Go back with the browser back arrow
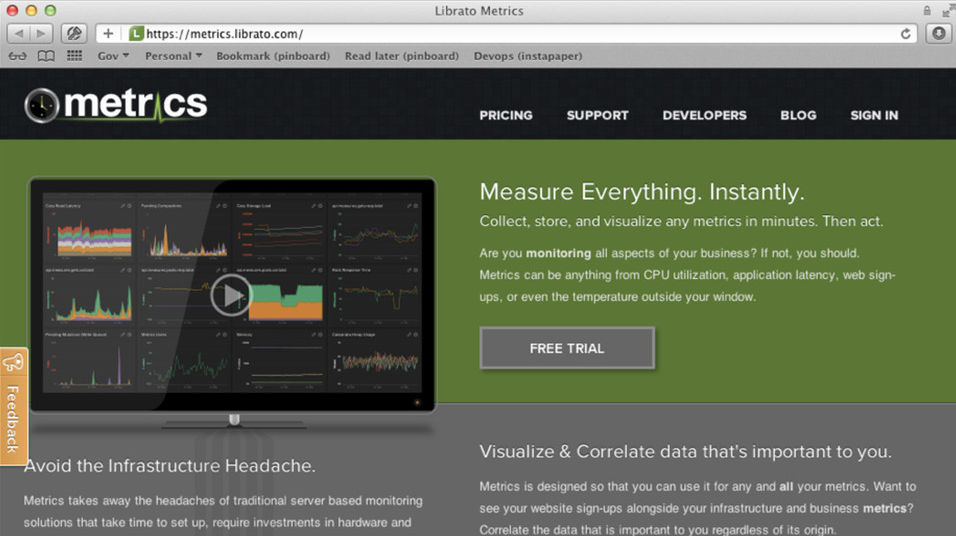Image resolution: width=956 pixels, height=536 pixels. [19, 34]
